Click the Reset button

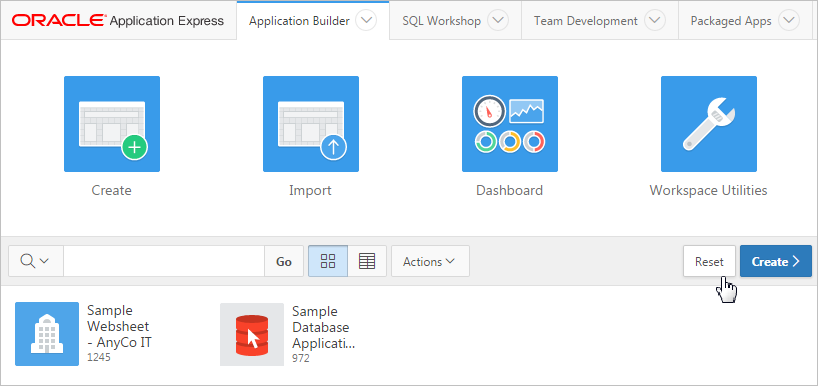pyautogui.click(x=709, y=261)
